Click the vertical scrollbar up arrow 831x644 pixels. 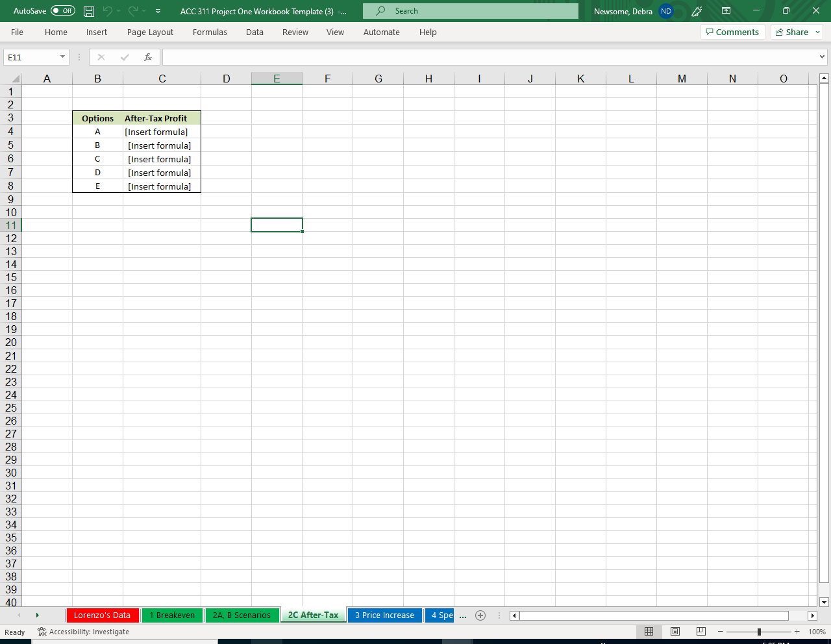pyautogui.click(x=824, y=79)
